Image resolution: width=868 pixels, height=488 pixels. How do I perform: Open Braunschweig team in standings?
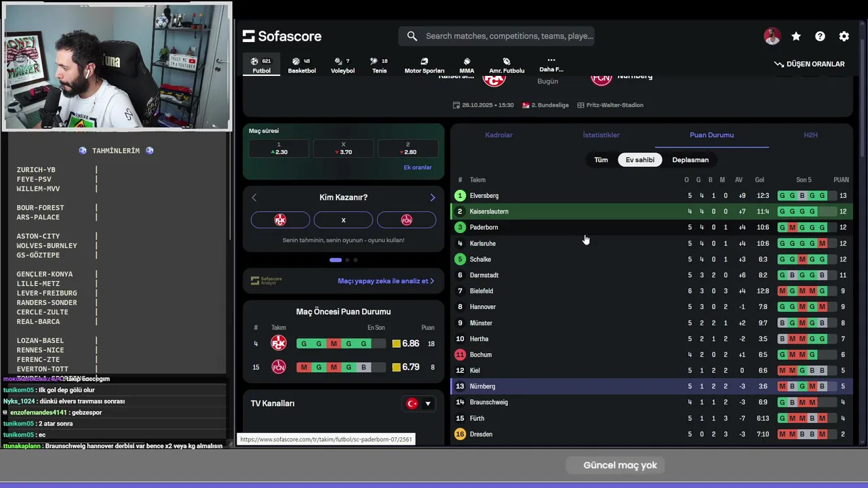(x=489, y=403)
